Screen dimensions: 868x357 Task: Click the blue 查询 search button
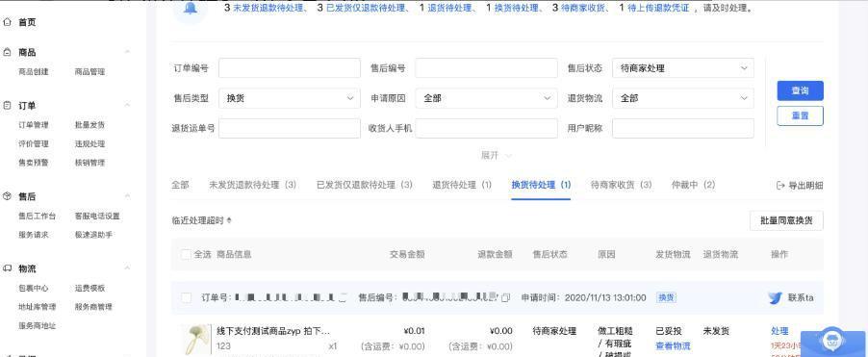point(800,90)
